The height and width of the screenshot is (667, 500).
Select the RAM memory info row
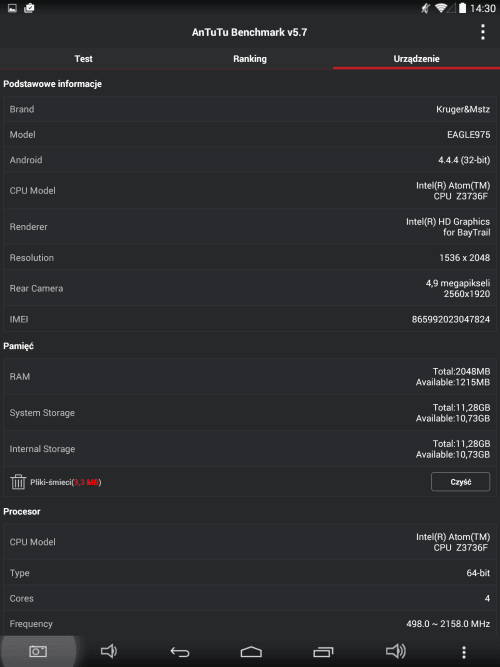tap(250, 376)
